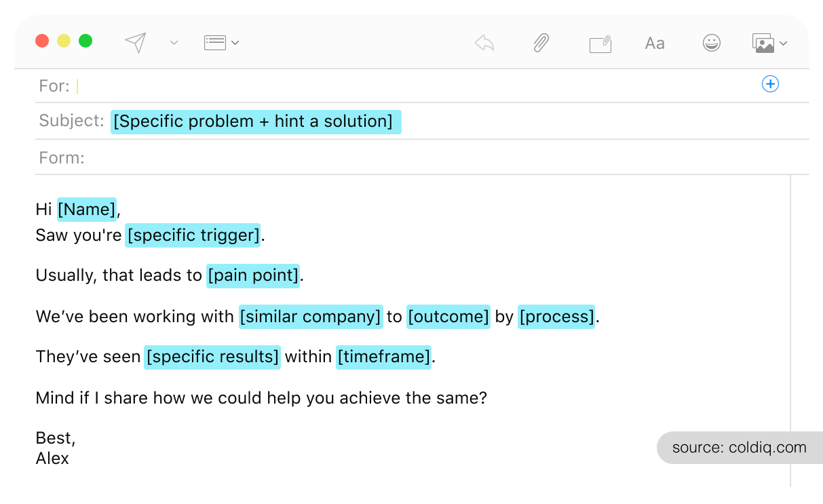
Task: Expand the header fields chevron
Action: pyautogui.click(x=235, y=43)
